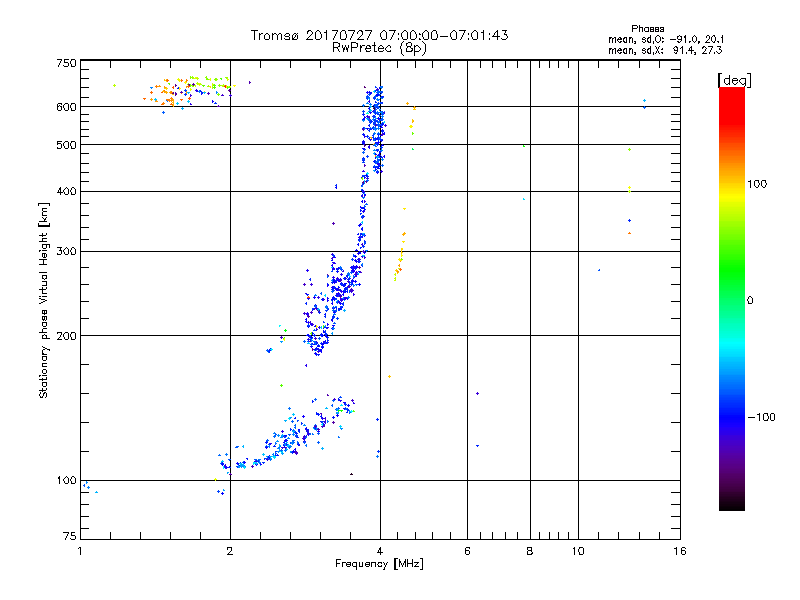Click the orange echo cluster above 600 km
800x600 pixels.
coord(168,93)
